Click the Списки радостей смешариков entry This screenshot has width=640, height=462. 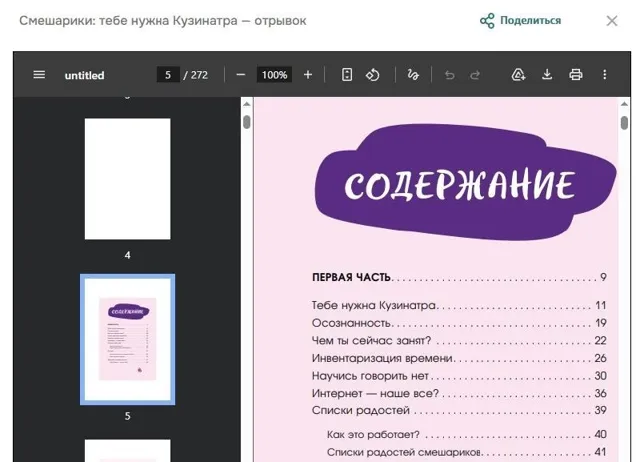467,452
